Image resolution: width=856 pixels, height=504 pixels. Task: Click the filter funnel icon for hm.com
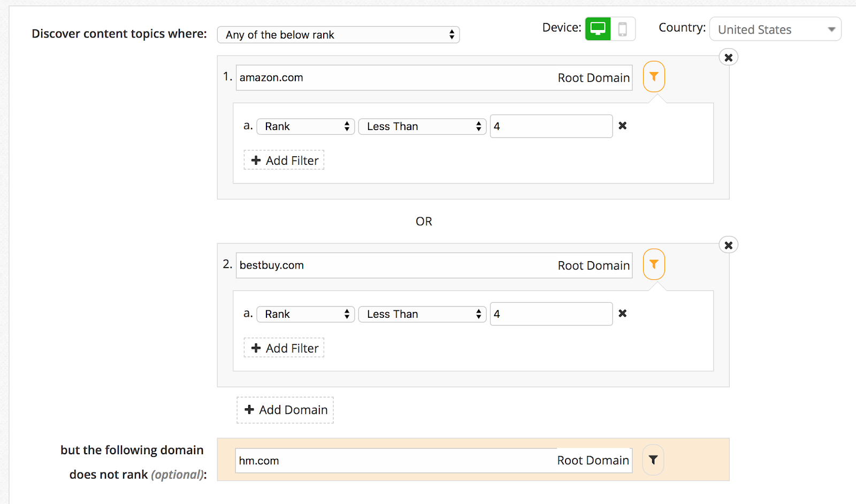(x=653, y=460)
